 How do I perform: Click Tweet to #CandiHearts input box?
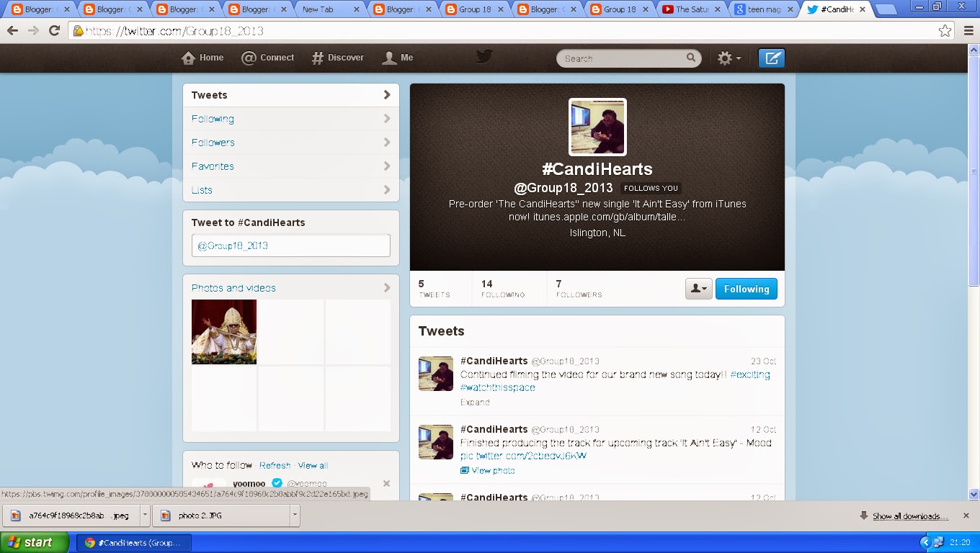pyautogui.click(x=291, y=246)
